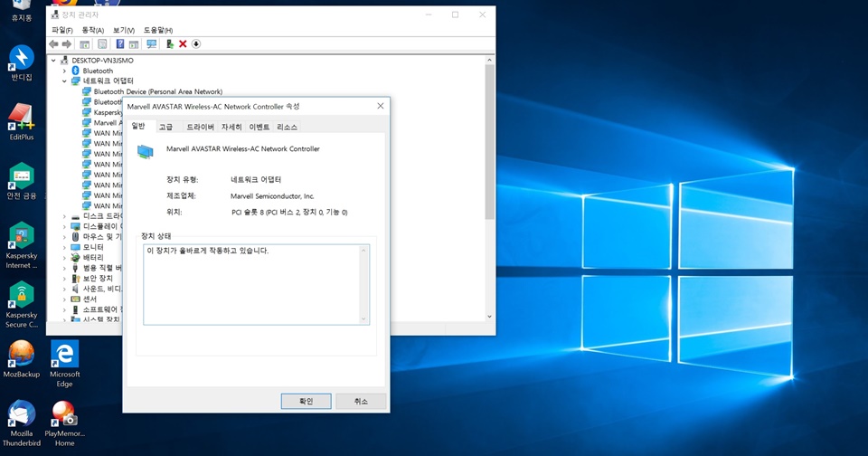Select the 일반 tab
The height and width of the screenshot is (456, 868).
139,126
